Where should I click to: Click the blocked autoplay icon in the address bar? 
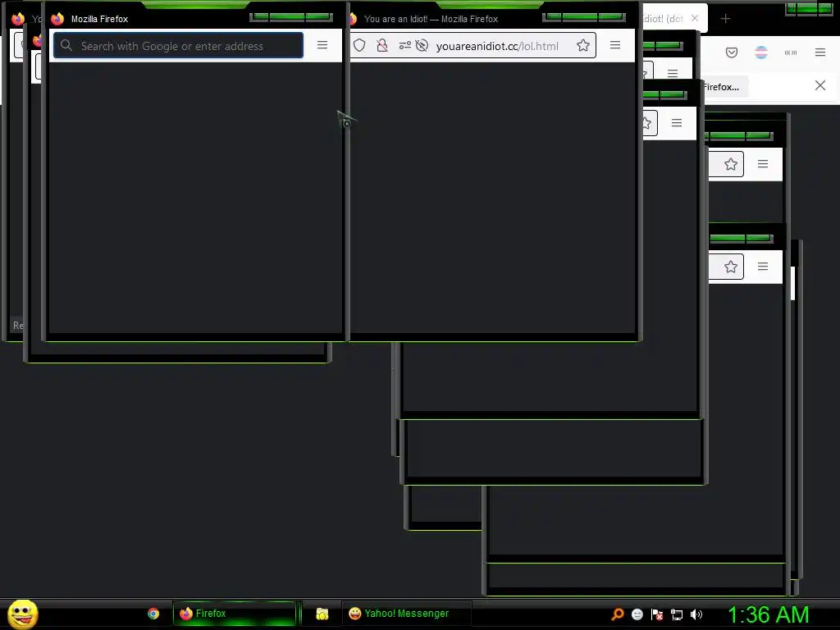(422, 46)
